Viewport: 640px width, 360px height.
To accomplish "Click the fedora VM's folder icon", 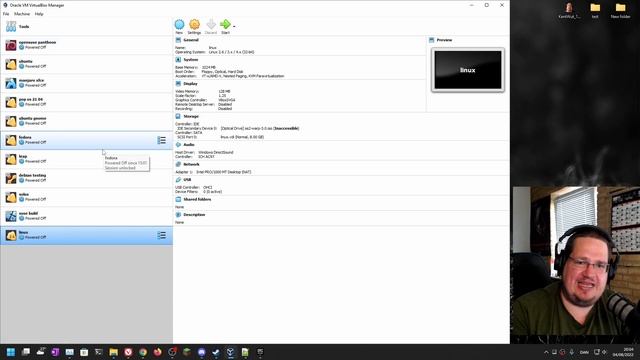I will pos(11,140).
